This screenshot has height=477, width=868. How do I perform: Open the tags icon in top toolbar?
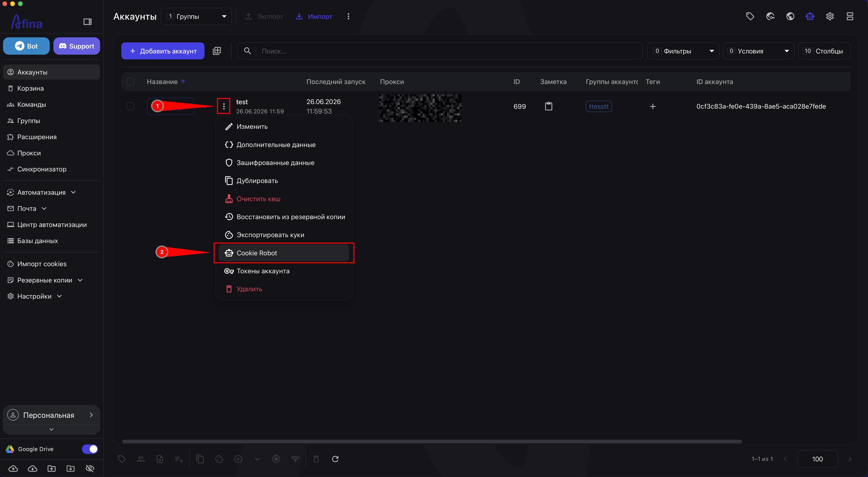(750, 16)
